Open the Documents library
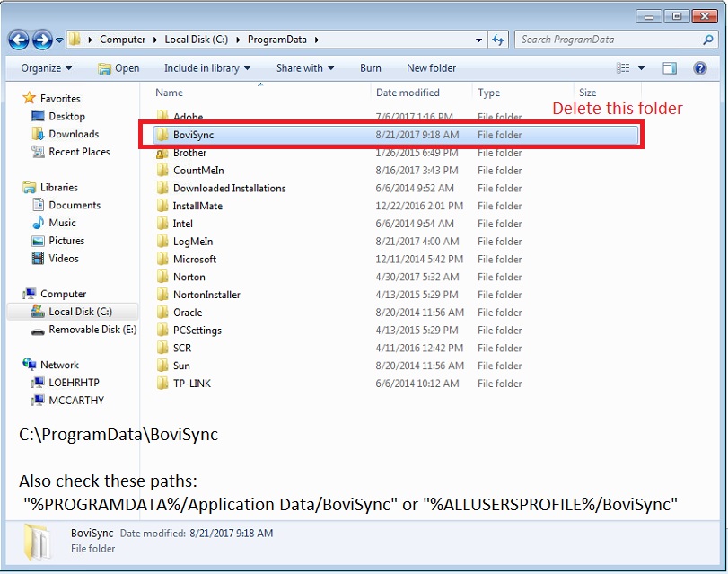The height and width of the screenshot is (574, 728). click(x=75, y=205)
